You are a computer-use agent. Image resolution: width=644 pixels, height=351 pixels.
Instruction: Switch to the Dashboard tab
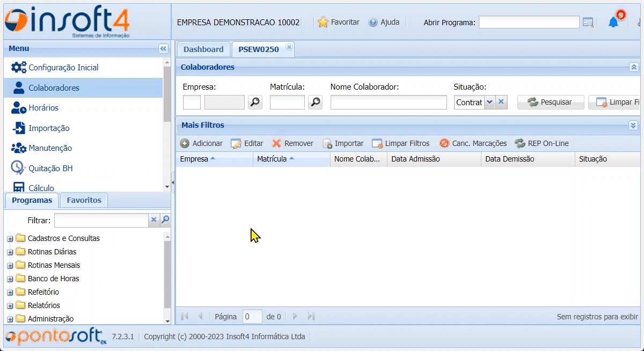pos(203,48)
